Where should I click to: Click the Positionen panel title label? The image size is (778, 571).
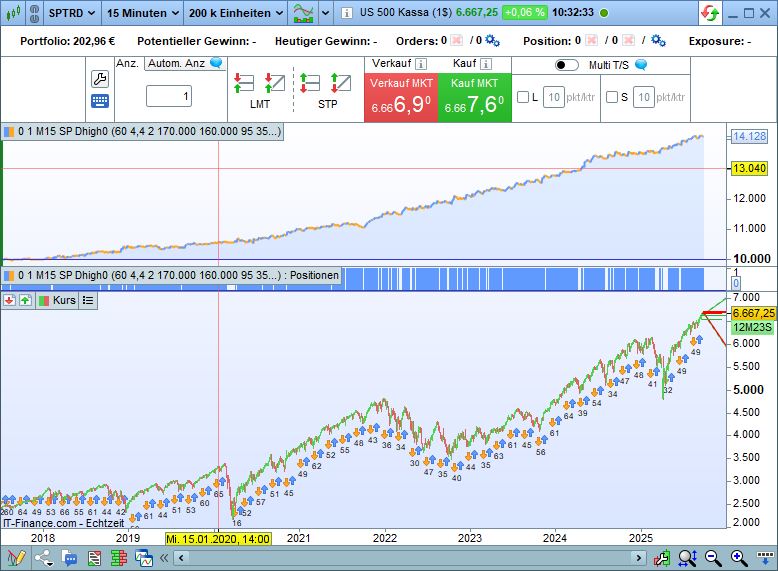(171, 275)
